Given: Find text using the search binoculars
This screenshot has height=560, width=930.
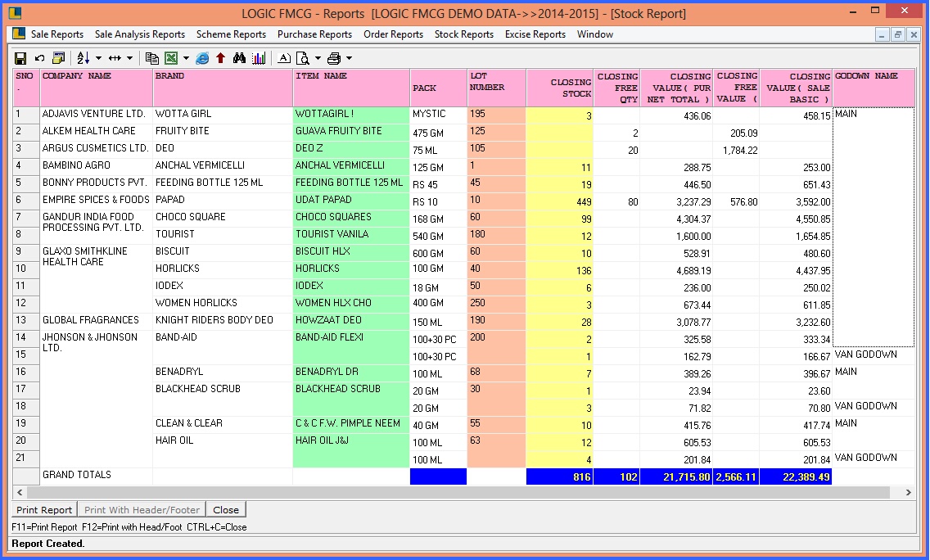Looking at the screenshot, I should coord(239,57).
